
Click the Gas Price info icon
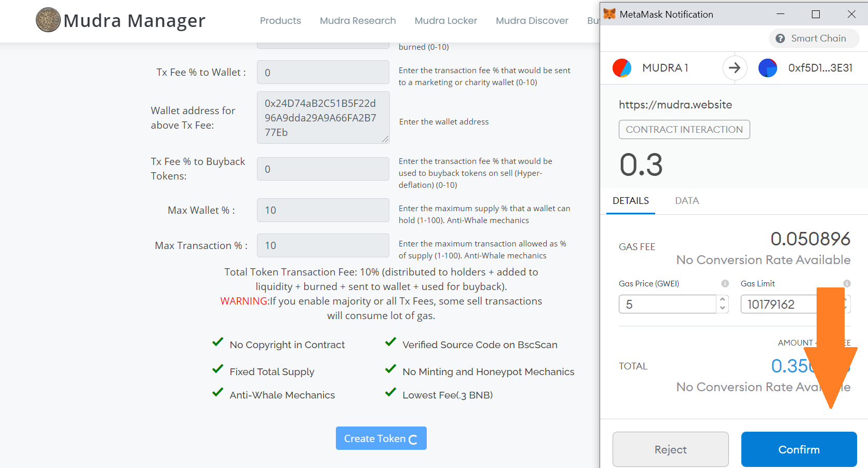click(725, 283)
